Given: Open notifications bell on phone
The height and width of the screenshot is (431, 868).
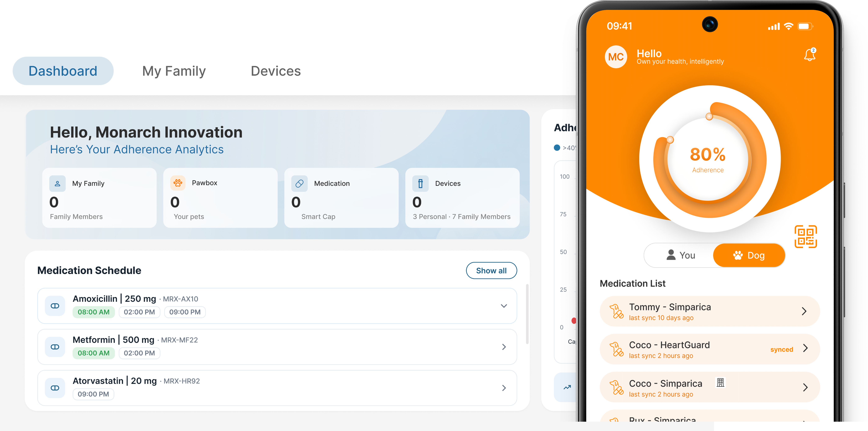Looking at the screenshot, I should [810, 55].
